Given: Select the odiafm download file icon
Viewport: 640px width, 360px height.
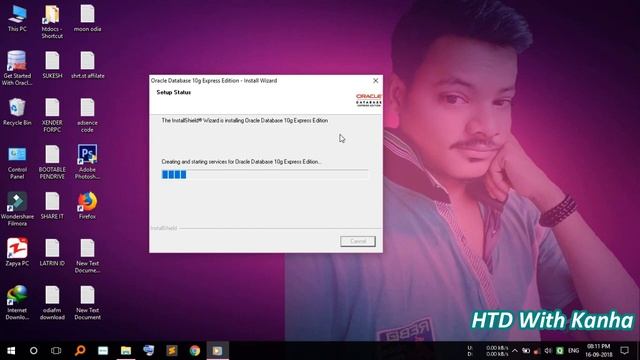Looking at the screenshot, I should tap(52, 302).
